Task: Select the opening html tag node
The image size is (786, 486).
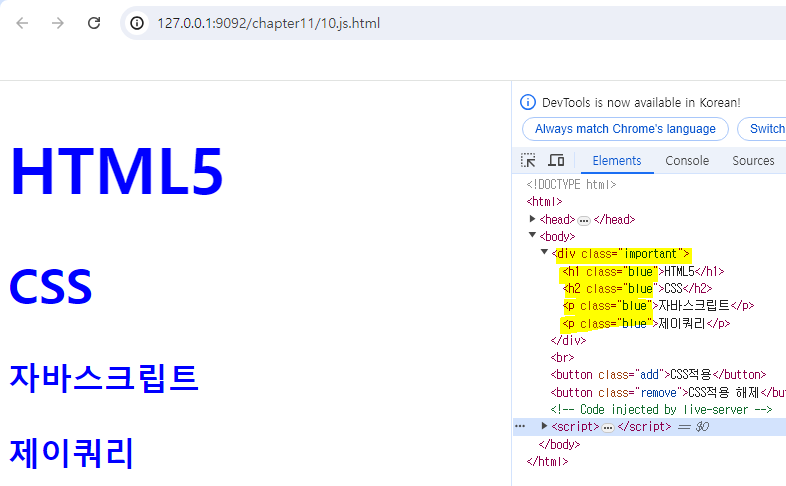Action: 544,201
